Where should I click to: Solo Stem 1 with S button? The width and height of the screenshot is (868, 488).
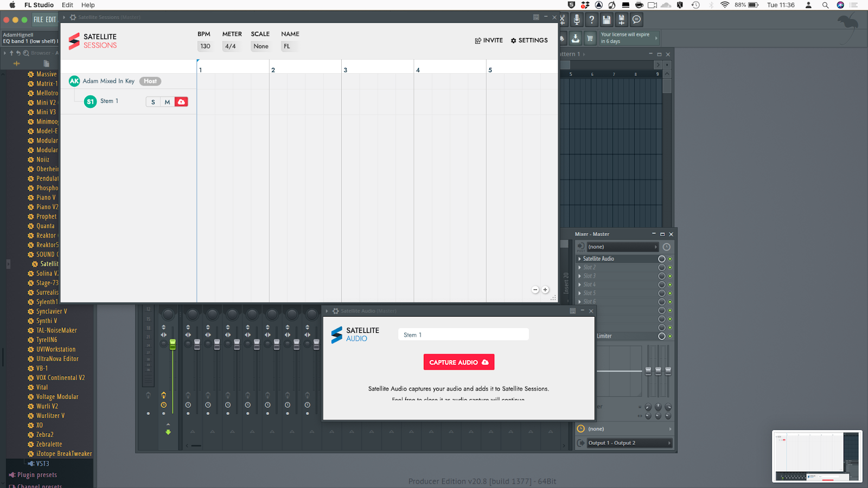[153, 102]
